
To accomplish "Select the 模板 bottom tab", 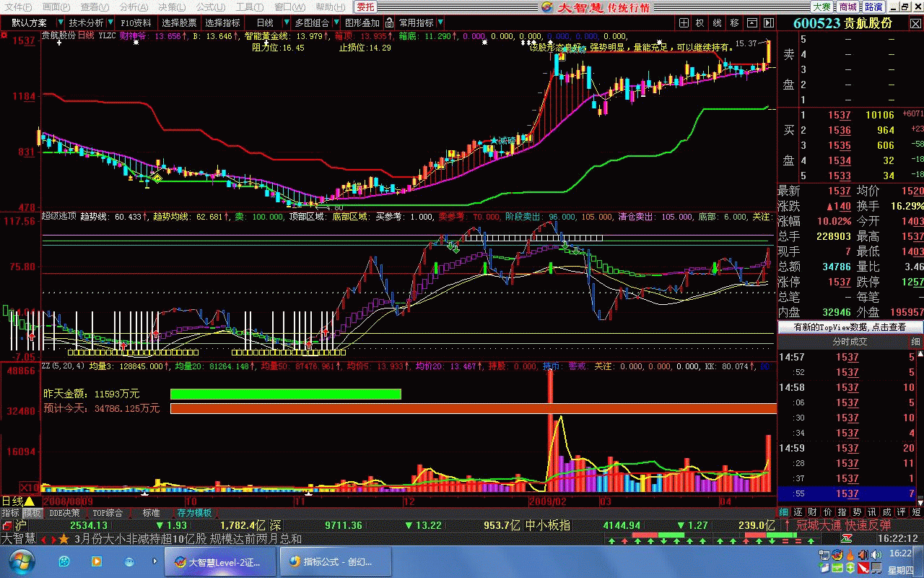I will tap(32, 513).
